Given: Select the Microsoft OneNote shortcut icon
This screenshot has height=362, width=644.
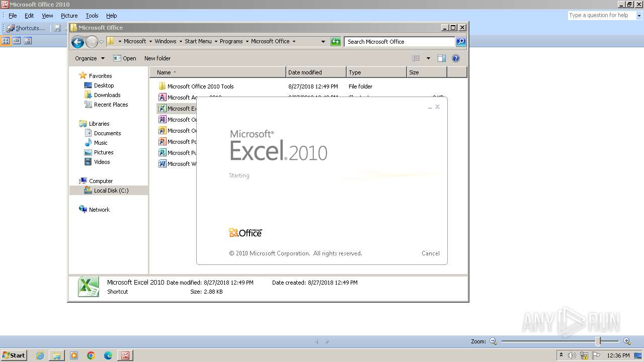Looking at the screenshot, I should click(x=162, y=120).
